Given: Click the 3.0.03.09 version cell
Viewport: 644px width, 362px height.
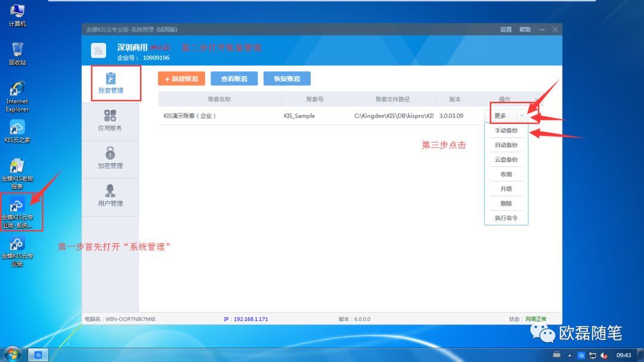Looking at the screenshot, I should 451,116.
